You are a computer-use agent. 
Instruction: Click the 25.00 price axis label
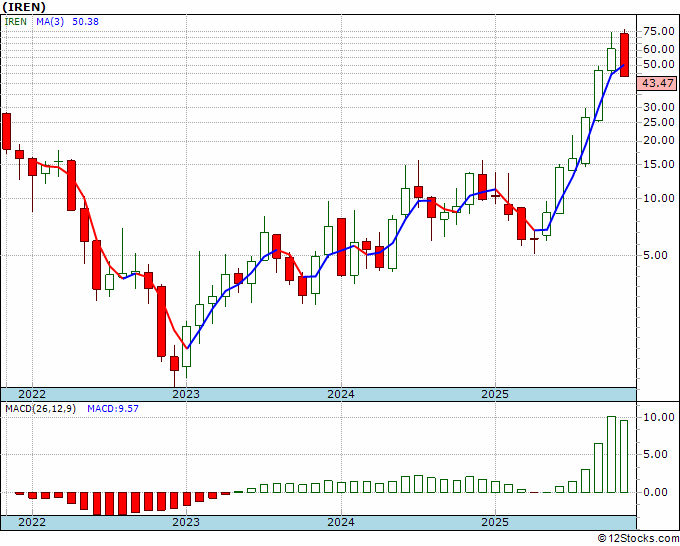point(659,122)
